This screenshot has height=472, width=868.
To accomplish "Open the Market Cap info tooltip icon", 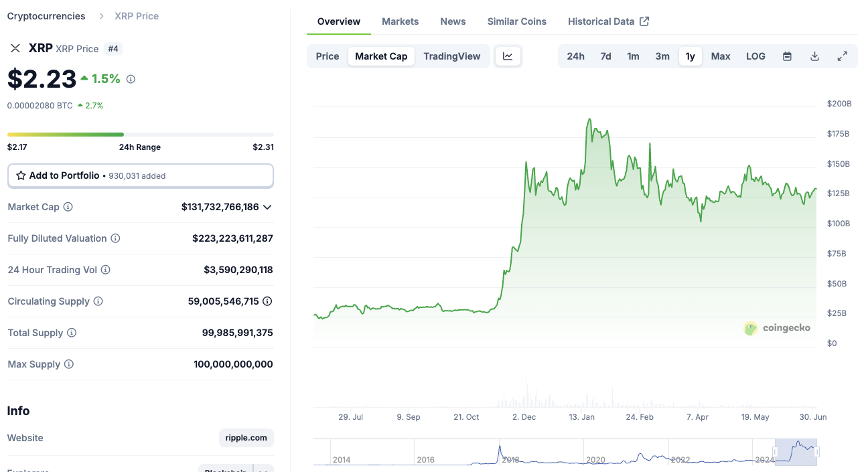I will point(68,207).
